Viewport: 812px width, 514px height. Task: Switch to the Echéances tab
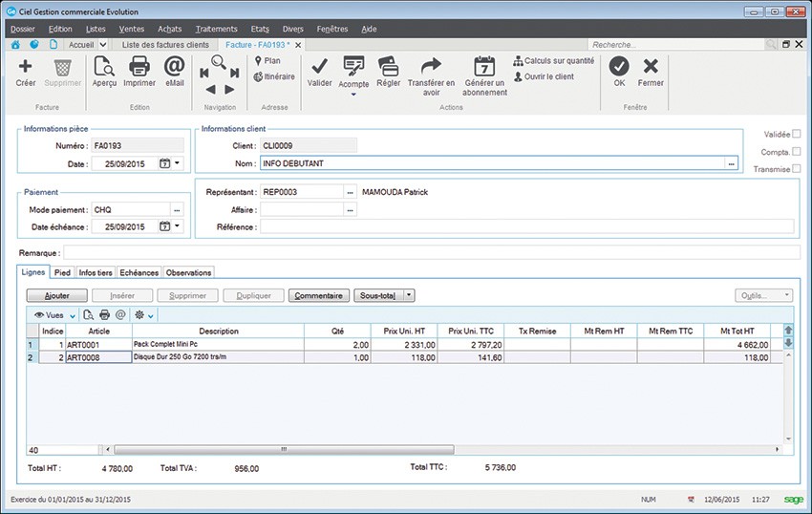(139, 273)
